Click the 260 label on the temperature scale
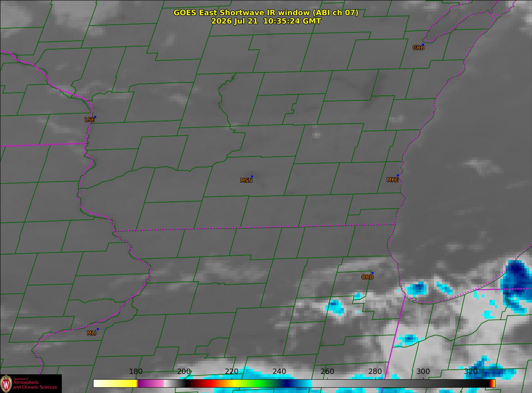 click(x=327, y=372)
